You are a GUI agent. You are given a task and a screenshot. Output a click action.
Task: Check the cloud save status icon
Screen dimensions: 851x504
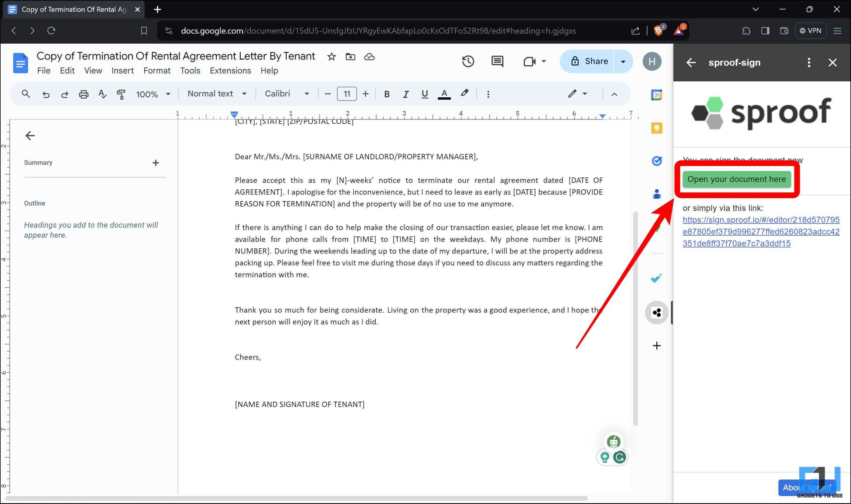pos(369,57)
